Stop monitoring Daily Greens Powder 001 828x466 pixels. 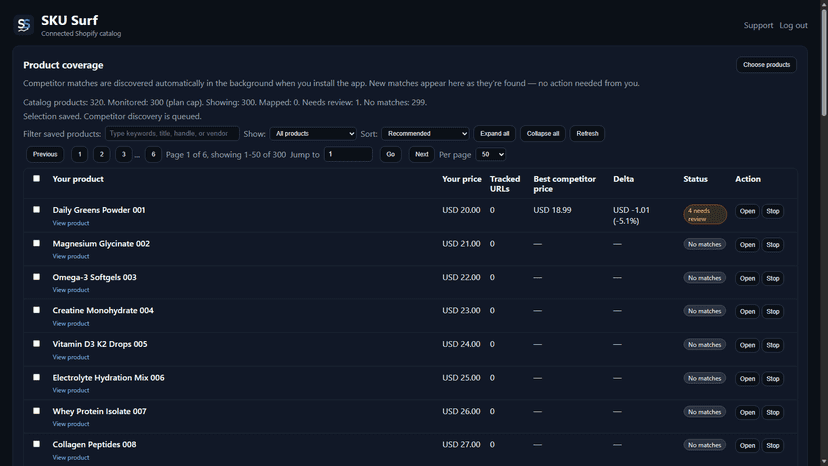click(773, 211)
